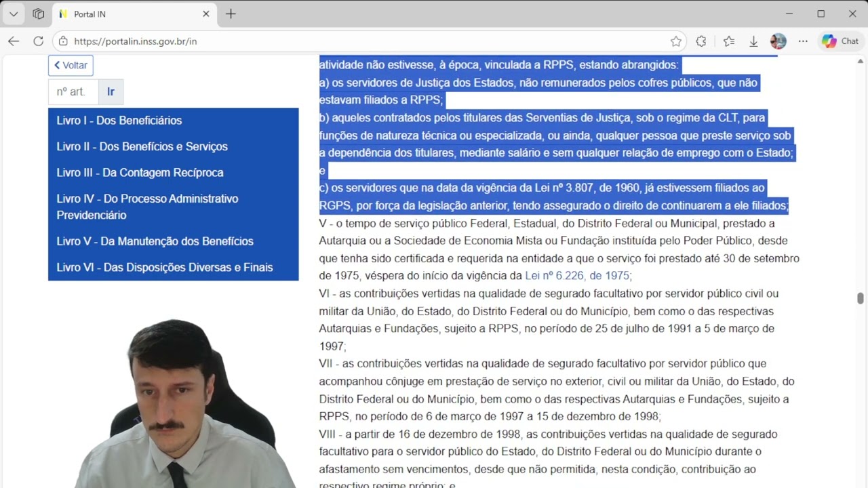Image resolution: width=868 pixels, height=488 pixels.
Task: Open the favorites list icon
Action: point(729,41)
